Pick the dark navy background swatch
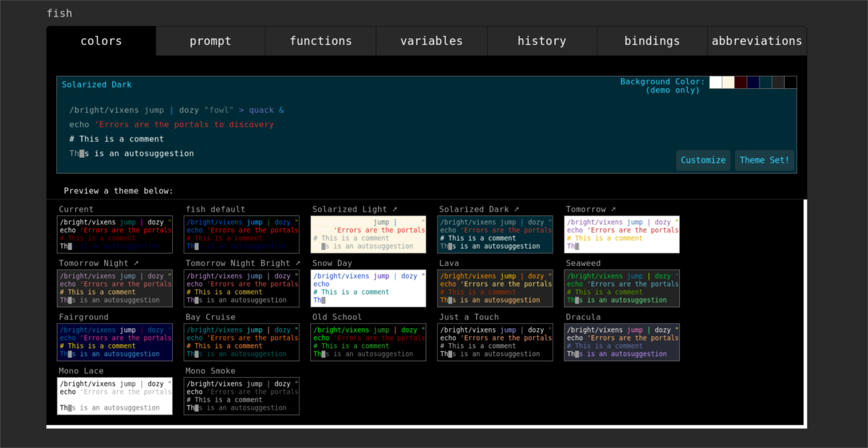Screen dimensions: 868x448 coord(753,82)
